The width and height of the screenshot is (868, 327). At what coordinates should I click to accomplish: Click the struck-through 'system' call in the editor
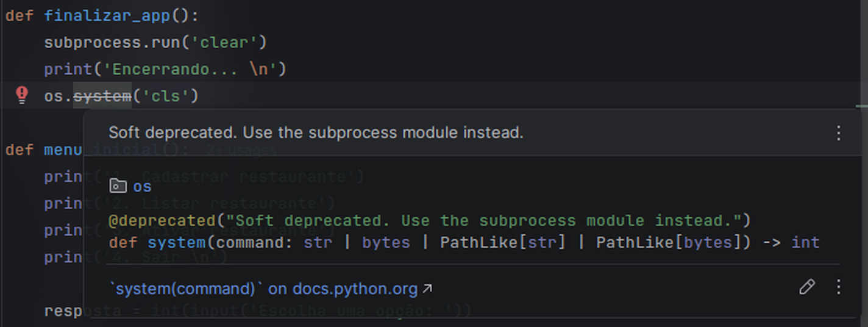102,96
